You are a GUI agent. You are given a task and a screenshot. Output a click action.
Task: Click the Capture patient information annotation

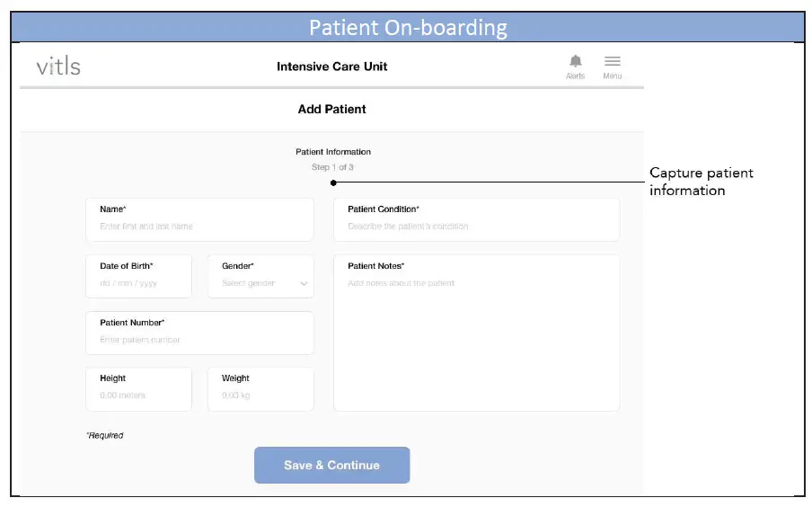pyautogui.click(x=701, y=182)
